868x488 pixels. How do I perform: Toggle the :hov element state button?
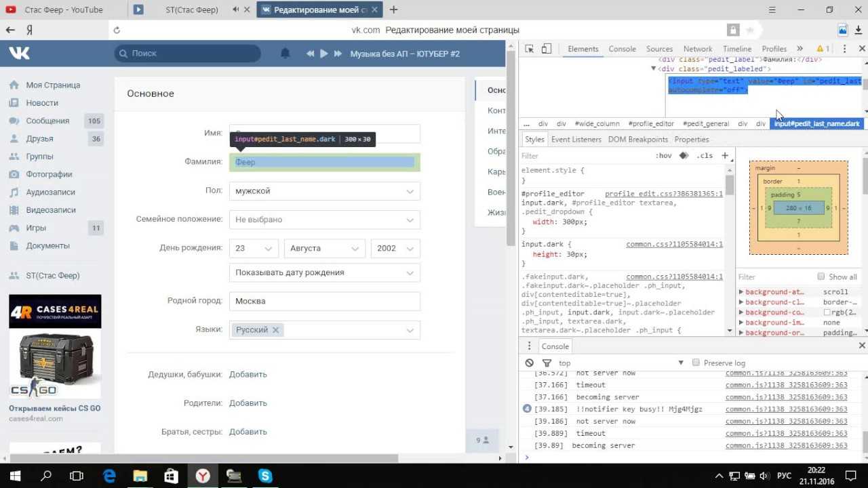point(664,156)
